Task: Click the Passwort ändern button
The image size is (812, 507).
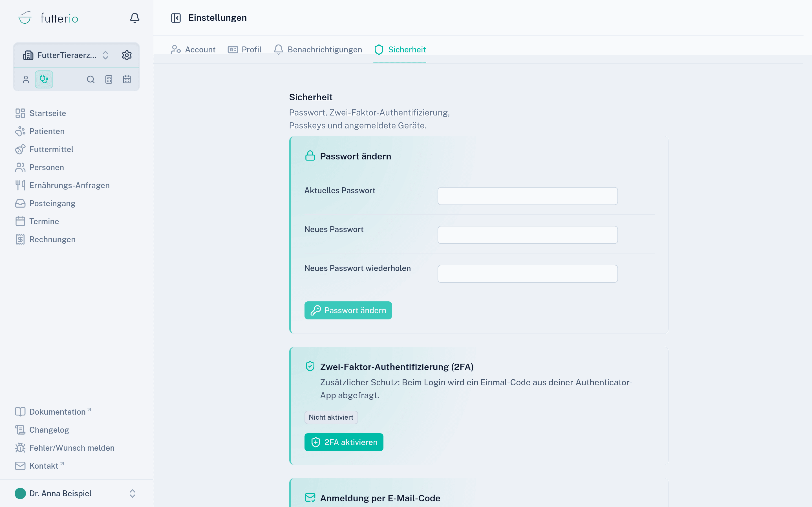Action: tap(348, 310)
